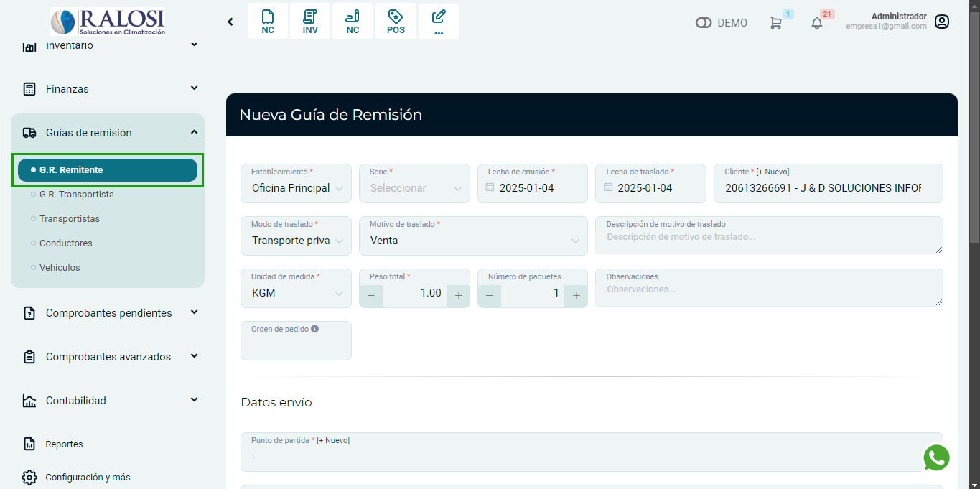This screenshot has width=980, height=489.
Task: Open the Motivo de traslado dropdown
Action: pos(472,241)
